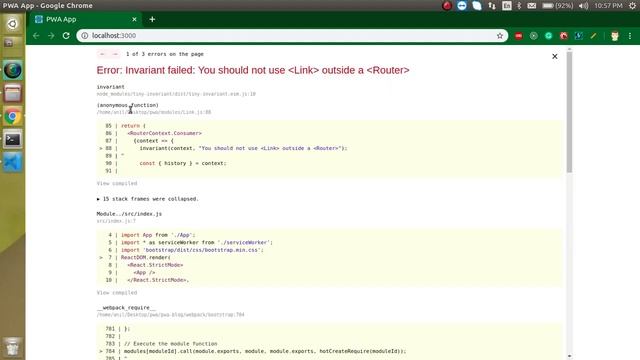Switch to the PWA App tab
This screenshot has width=640, height=360.
pyautogui.click(x=85, y=19)
